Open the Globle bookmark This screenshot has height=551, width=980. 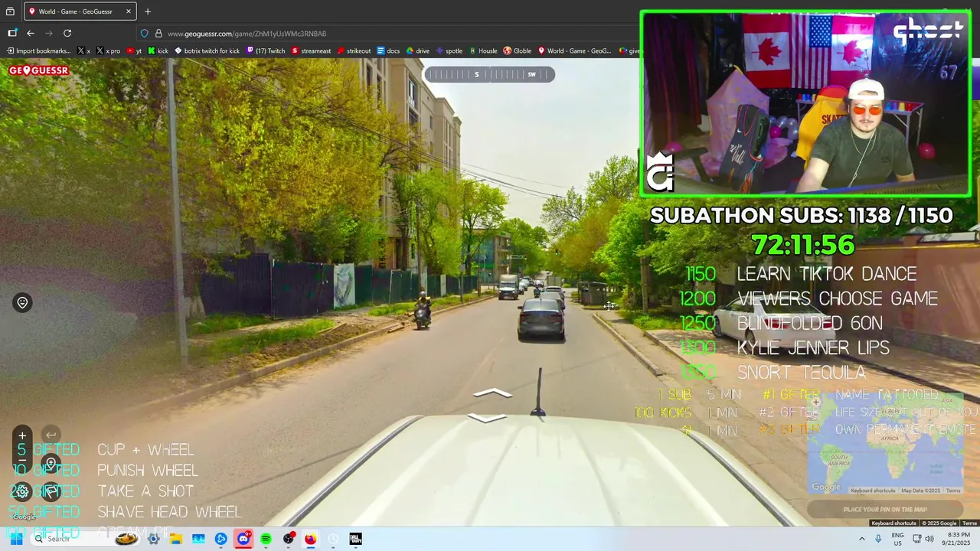pyautogui.click(x=517, y=51)
